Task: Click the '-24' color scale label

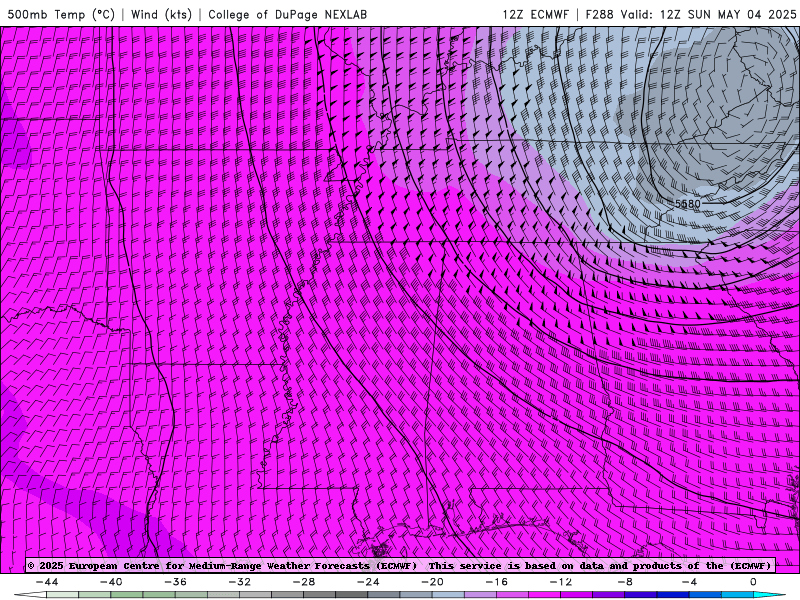Action: click(368, 582)
